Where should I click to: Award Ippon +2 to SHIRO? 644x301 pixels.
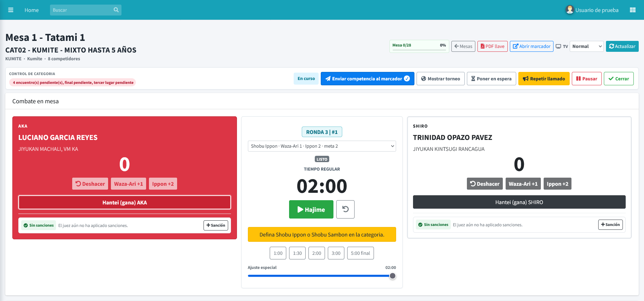[558, 184]
